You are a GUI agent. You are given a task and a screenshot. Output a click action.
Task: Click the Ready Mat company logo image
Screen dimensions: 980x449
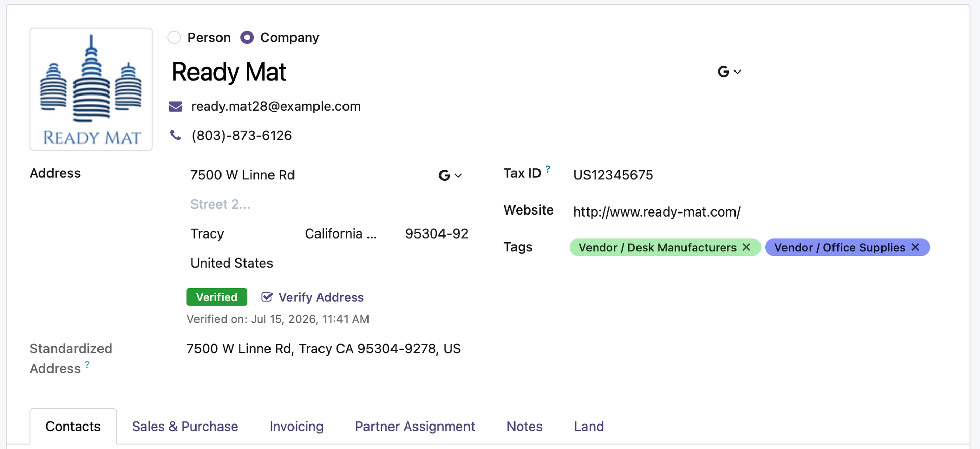pos(91,89)
